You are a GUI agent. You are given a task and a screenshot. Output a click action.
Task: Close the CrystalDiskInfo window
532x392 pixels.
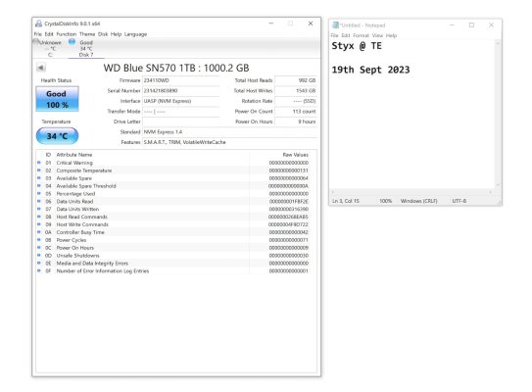pyautogui.click(x=311, y=24)
